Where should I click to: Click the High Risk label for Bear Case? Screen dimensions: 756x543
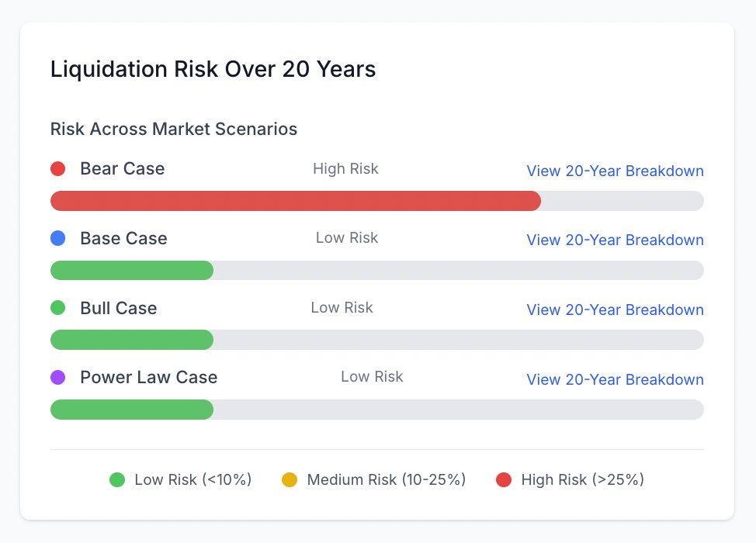(345, 168)
